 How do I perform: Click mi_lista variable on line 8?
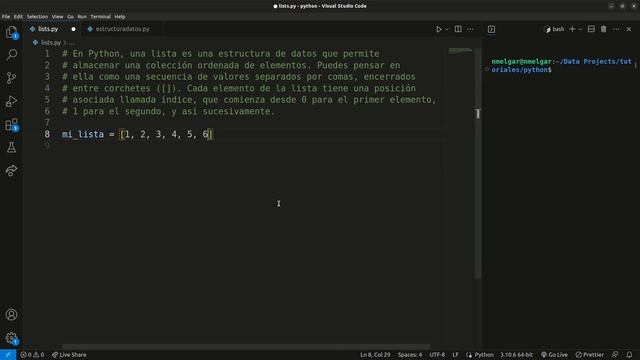(83, 134)
